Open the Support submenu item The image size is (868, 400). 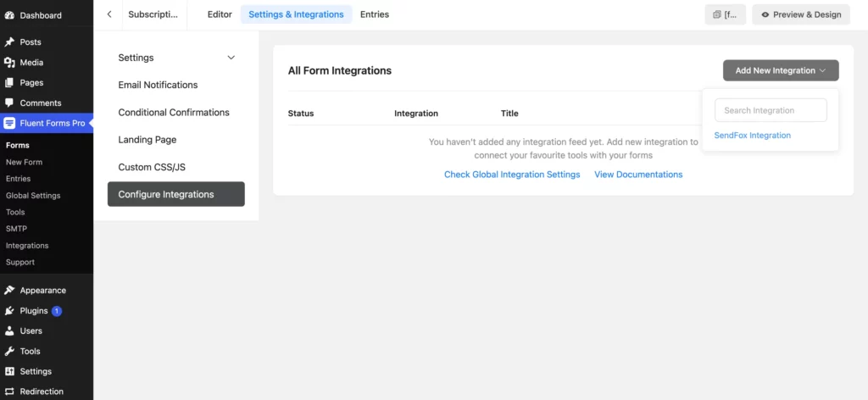point(20,262)
